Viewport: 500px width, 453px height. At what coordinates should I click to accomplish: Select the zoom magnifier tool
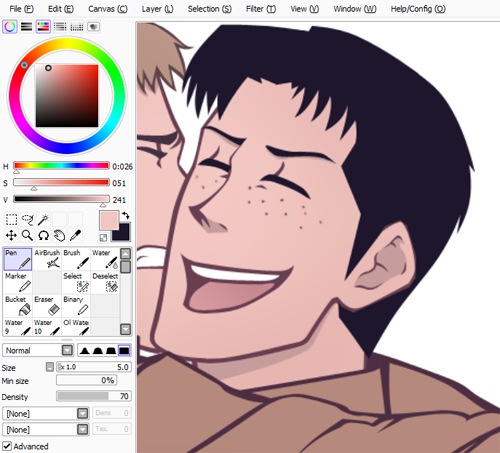tap(27, 235)
